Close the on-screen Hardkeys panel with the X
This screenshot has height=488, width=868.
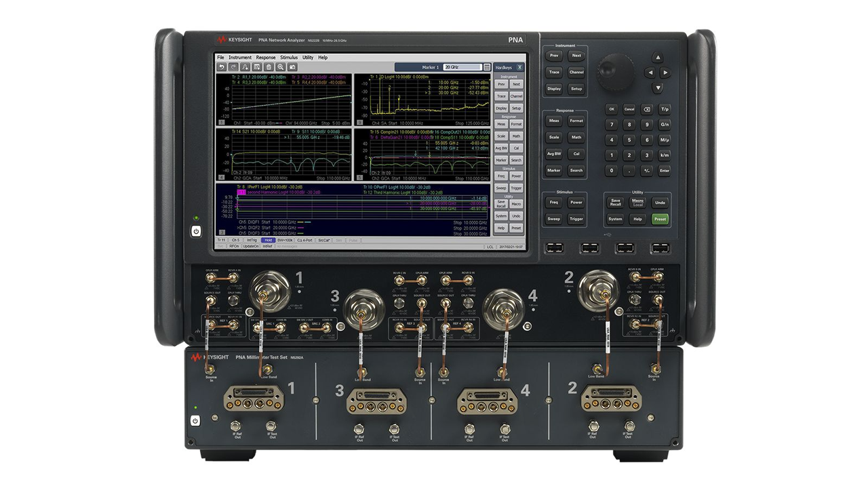[x=519, y=67]
